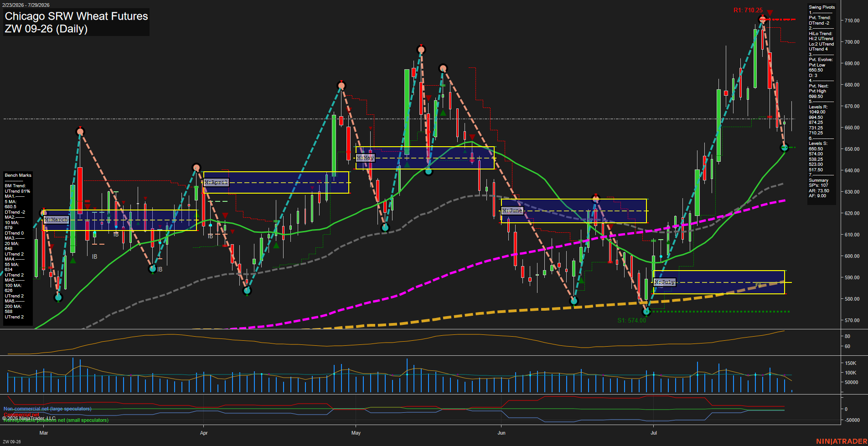Viewport: 868px width, 446px height.
Task: Select the M:April monthly range label
Action: (216, 182)
